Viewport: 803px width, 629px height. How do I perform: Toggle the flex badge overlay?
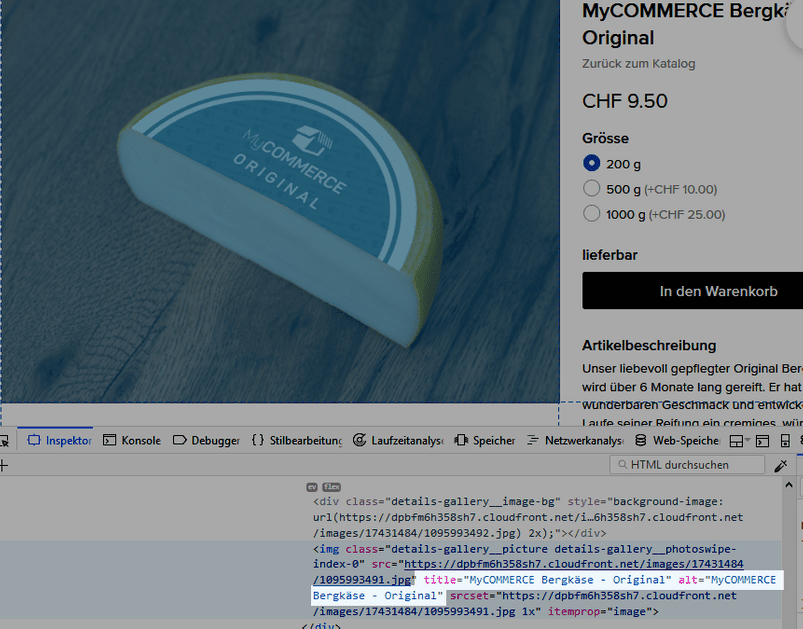coord(331,487)
